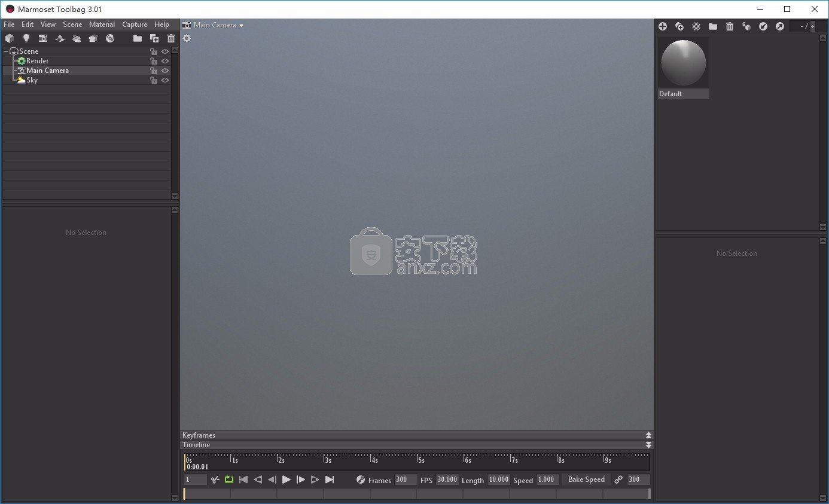Toggle visibility eye of Sky row
This screenshot has height=504, width=829.
pyautogui.click(x=165, y=80)
